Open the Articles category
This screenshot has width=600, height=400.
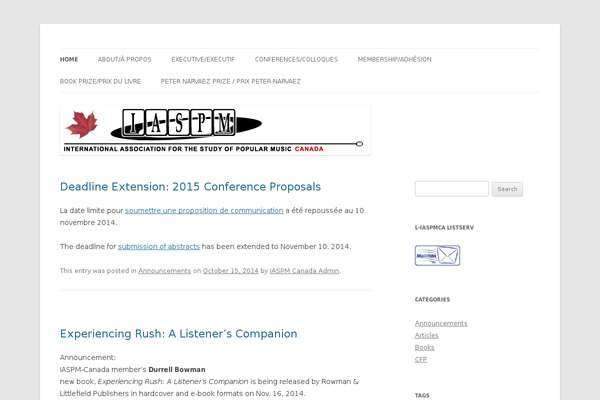tap(426, 335)
